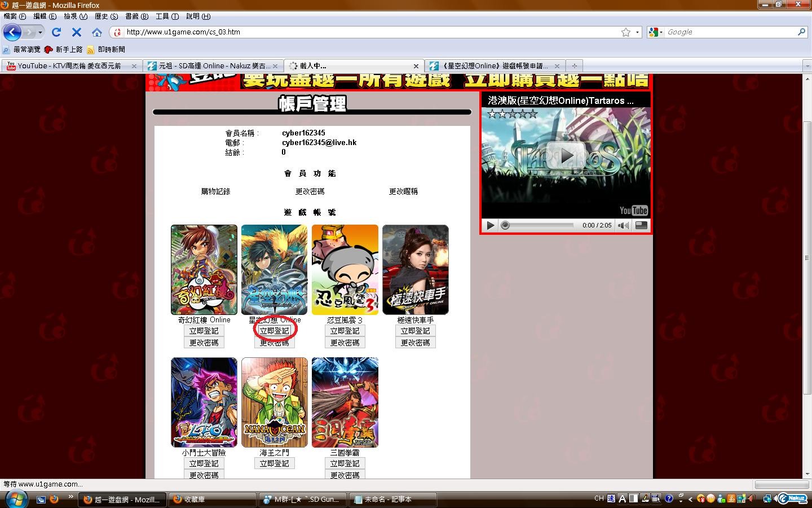
Task: Click the 極速快車手 game cover image
Action: (x=416, y=270)
